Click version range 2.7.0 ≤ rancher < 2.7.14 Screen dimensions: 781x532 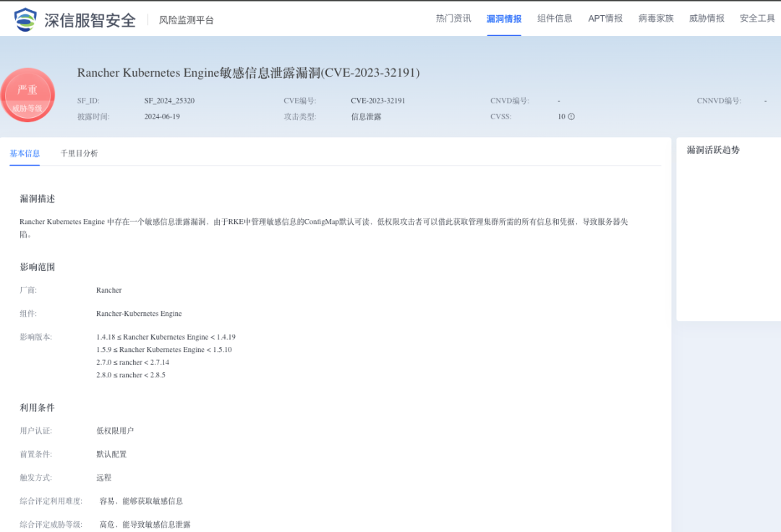point(132,362)
